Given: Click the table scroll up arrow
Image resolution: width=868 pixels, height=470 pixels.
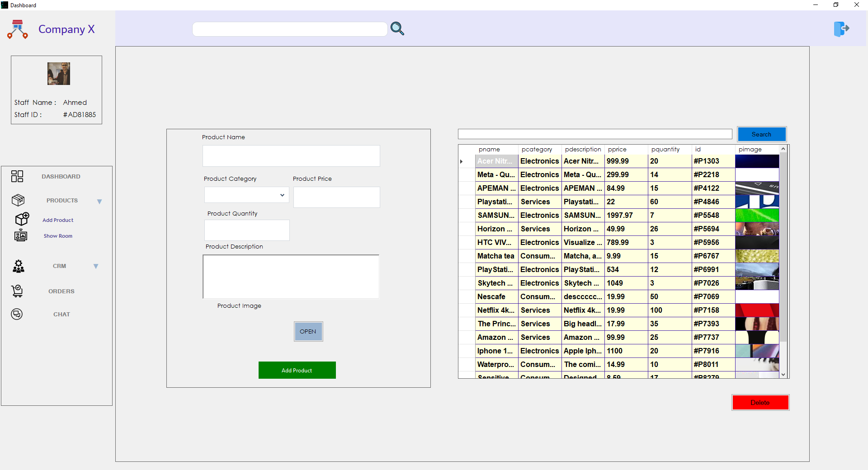Looking at the screenshot, I should 783,149.
